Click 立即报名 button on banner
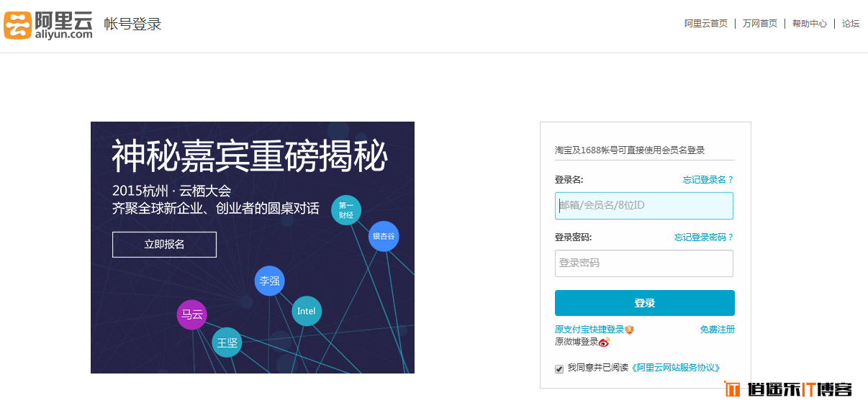The height and width of the screenshot is (403, 868). [164, 245]
